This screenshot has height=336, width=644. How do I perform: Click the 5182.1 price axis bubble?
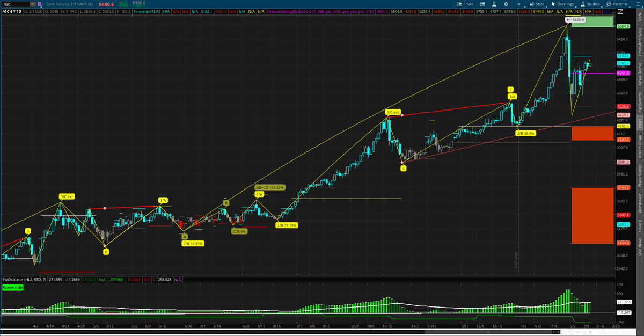click(x=623, y=55)
